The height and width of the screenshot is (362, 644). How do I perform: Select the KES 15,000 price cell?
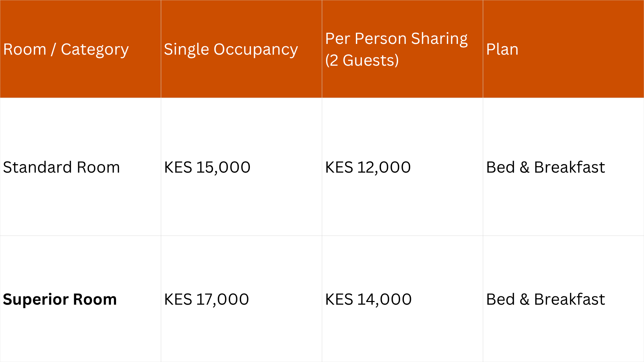coord(207,167)
